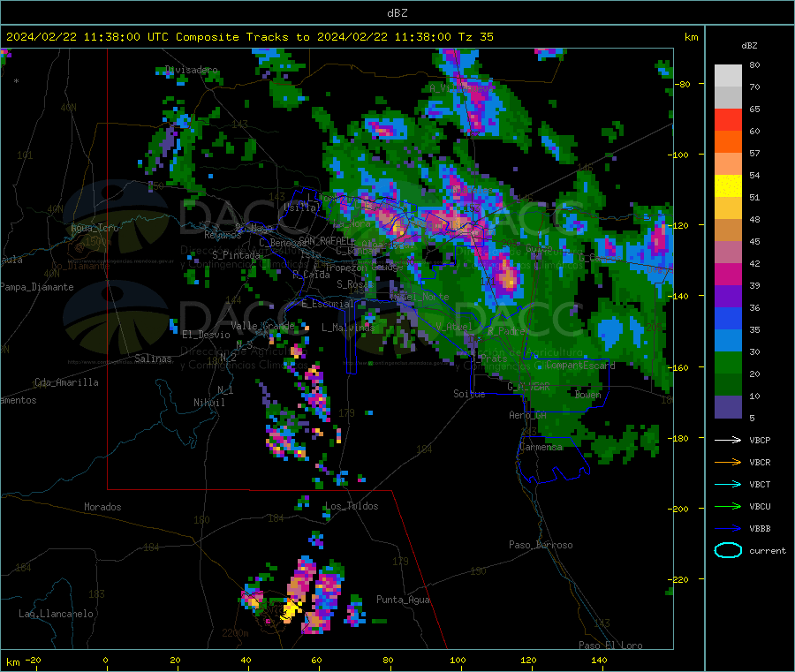
Task: Click the dBZ title at the top
Action: tap(397, 13)
